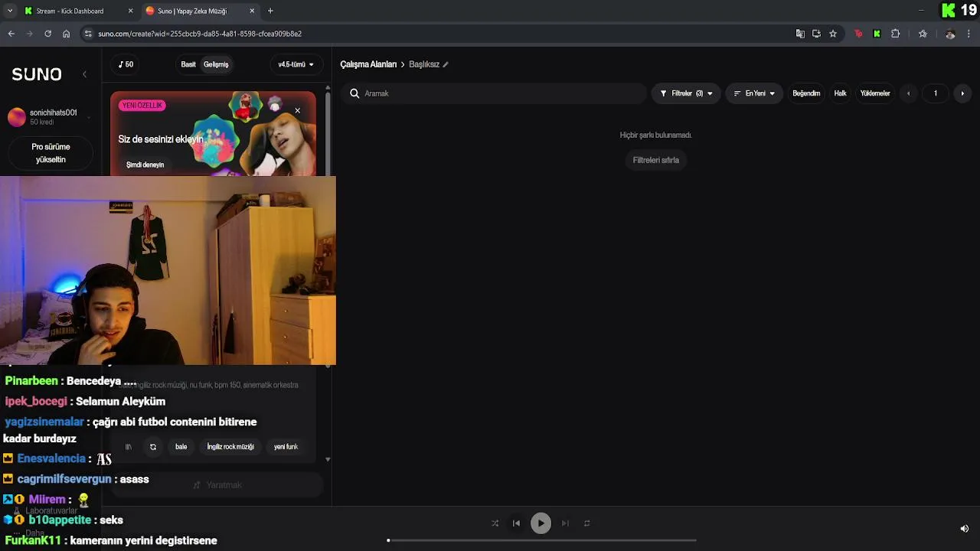
Task: Edit the Başlıksız workspace name pencil
Action: tap(446, 64)
